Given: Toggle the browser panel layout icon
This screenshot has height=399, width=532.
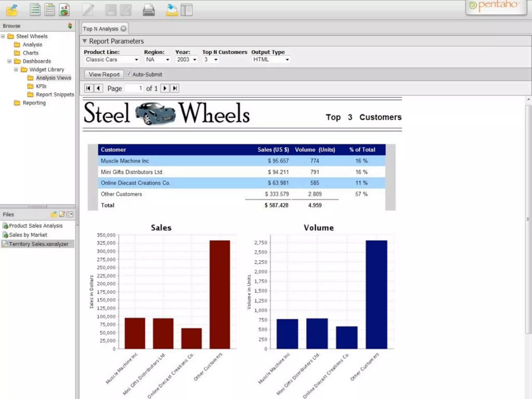Looking at the screenshot, I should point(187,10).
